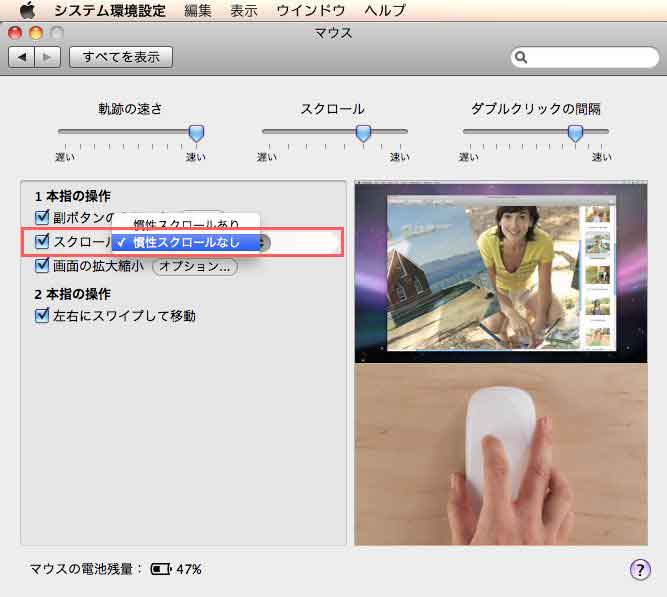
Task: Choose 慣性スクロールなし in the popup
Action: (x=186, y=242)
